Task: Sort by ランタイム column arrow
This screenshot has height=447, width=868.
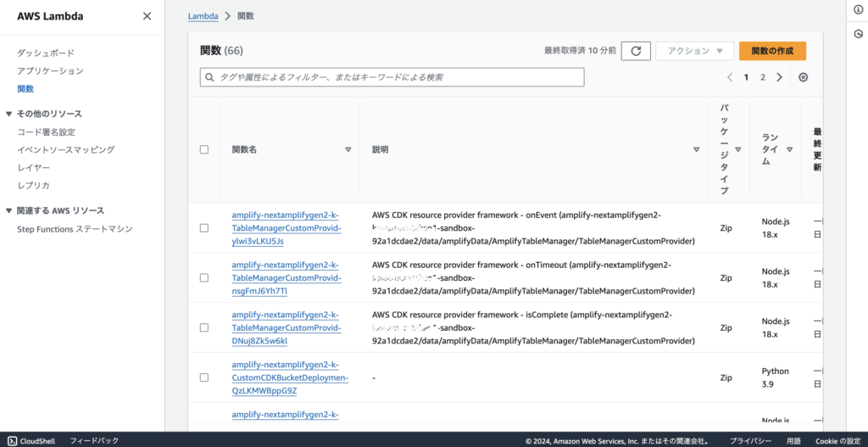Action: tap(789, 149)
